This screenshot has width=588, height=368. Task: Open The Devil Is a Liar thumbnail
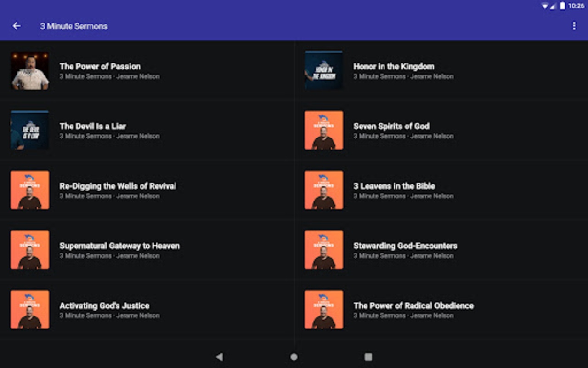[30, 130]
